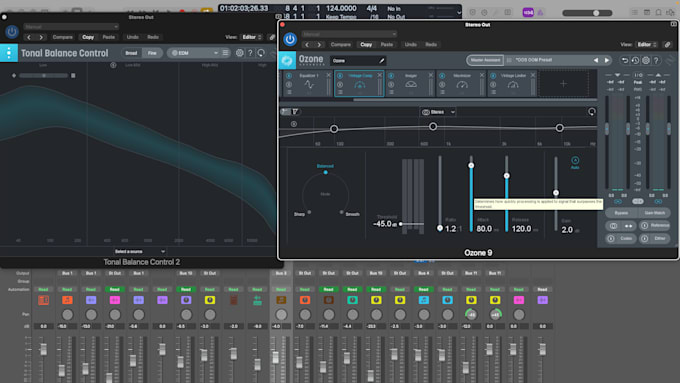Open the Ozone help question mark
Viewport: 680px width, 383px height.
(x=656, y=61)
